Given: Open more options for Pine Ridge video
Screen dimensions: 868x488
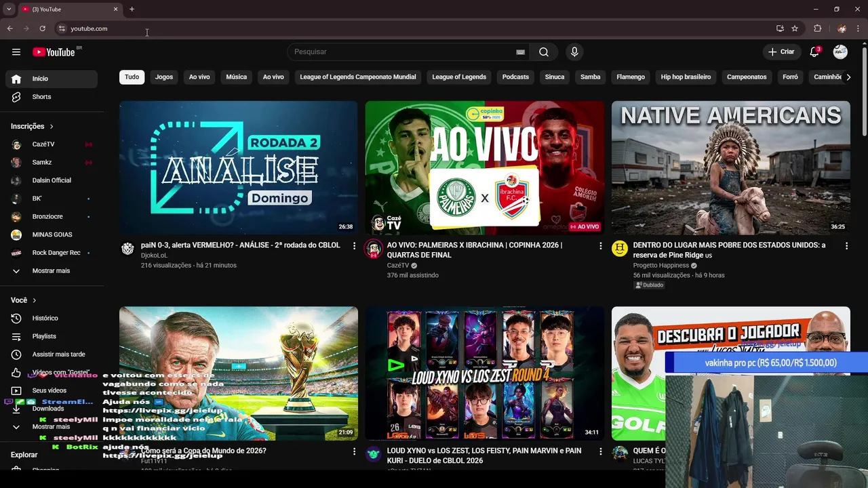Looking at the screenshot, I should coord(846,246).
